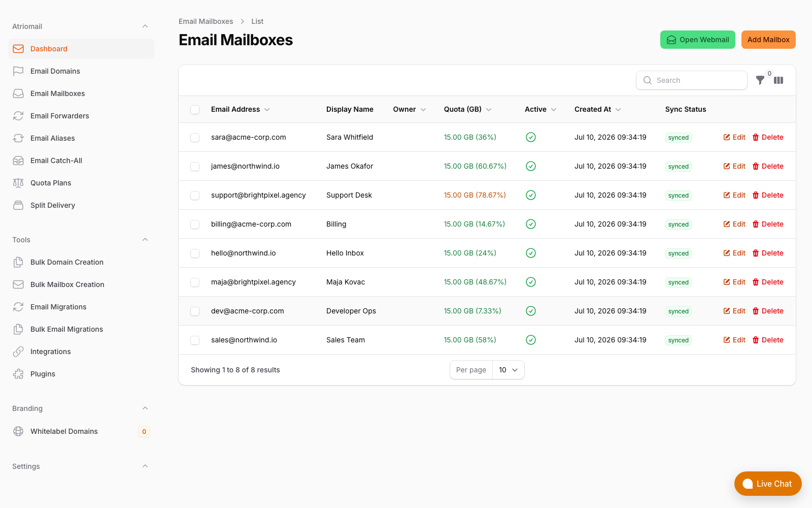Collapse the Branding sidebar section

point(145,408)
